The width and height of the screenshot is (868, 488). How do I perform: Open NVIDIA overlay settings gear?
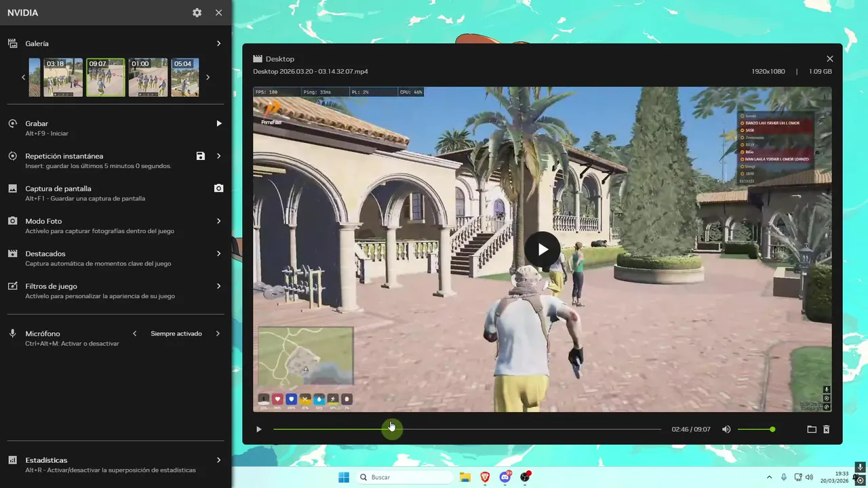(x=197, y=13)
